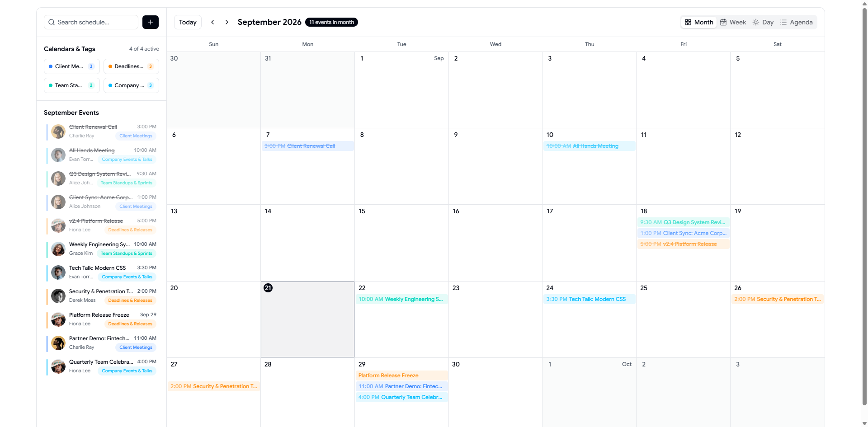Viewport: 868px width, 427px height.
Task: Click Grace Kim avatar on Weekly Engineering Sync
Action: (x=58, y=249)
